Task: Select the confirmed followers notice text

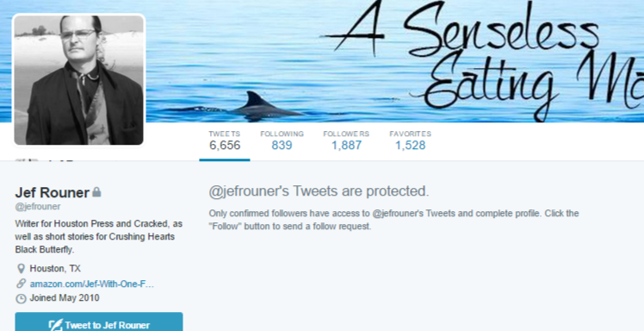Action: (x=393, y=220)
